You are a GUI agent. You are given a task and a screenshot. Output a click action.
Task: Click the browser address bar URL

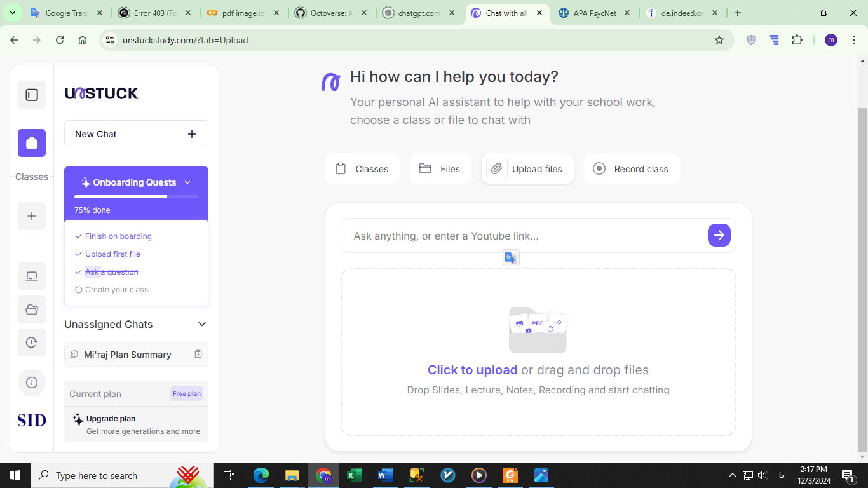tap(186, 40)
